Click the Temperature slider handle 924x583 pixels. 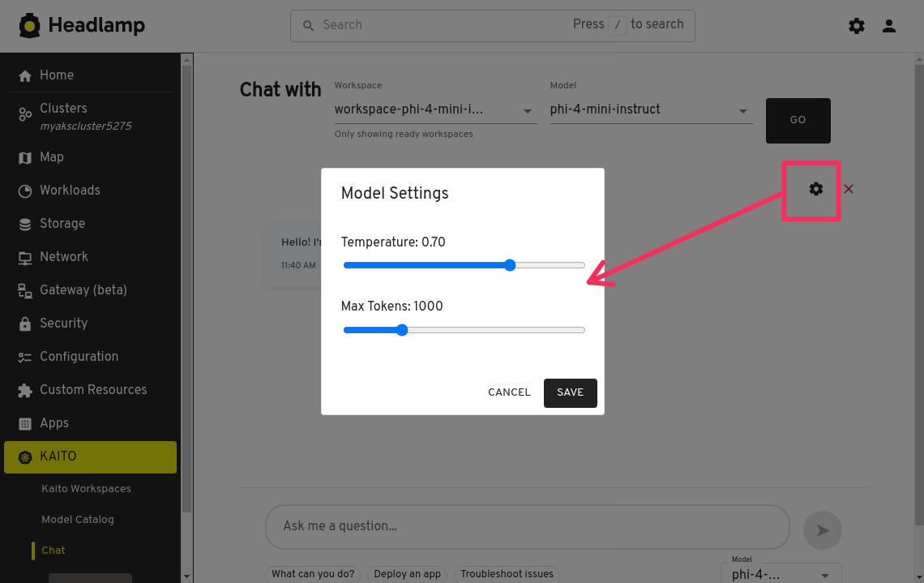[510, 265]
